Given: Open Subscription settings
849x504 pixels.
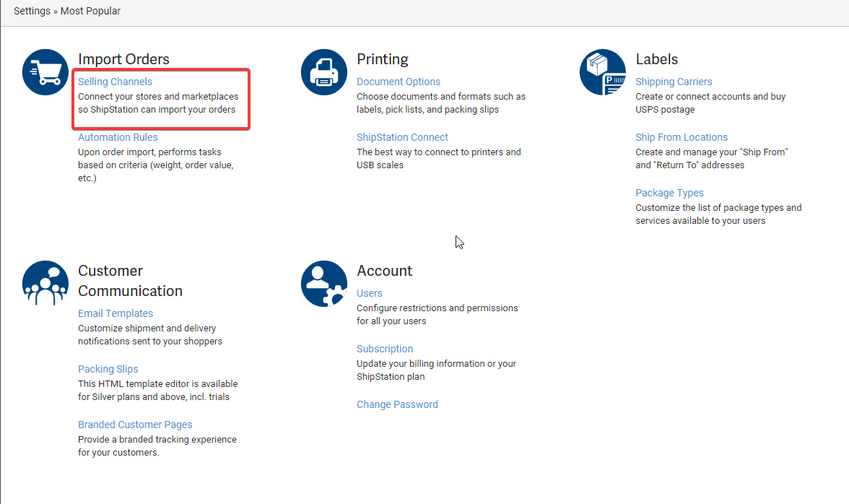Looking at the screenshot, I should 384,349.
